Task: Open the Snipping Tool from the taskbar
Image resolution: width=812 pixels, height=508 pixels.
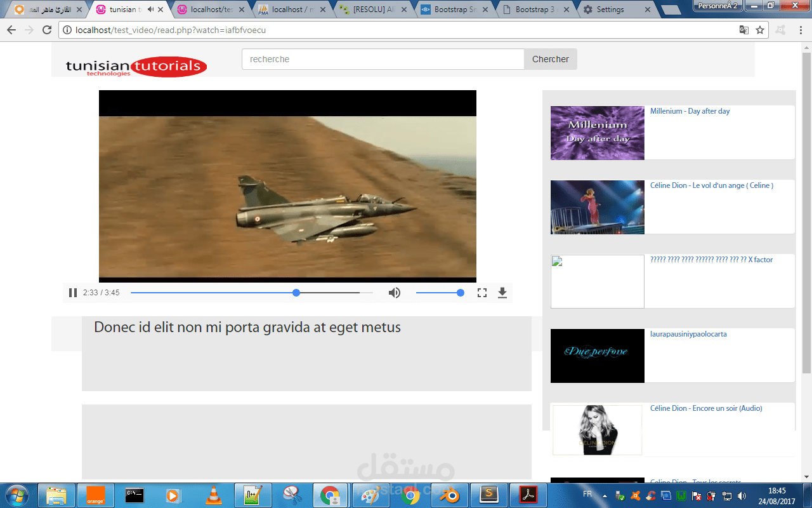Action: [x=292, y=495]
